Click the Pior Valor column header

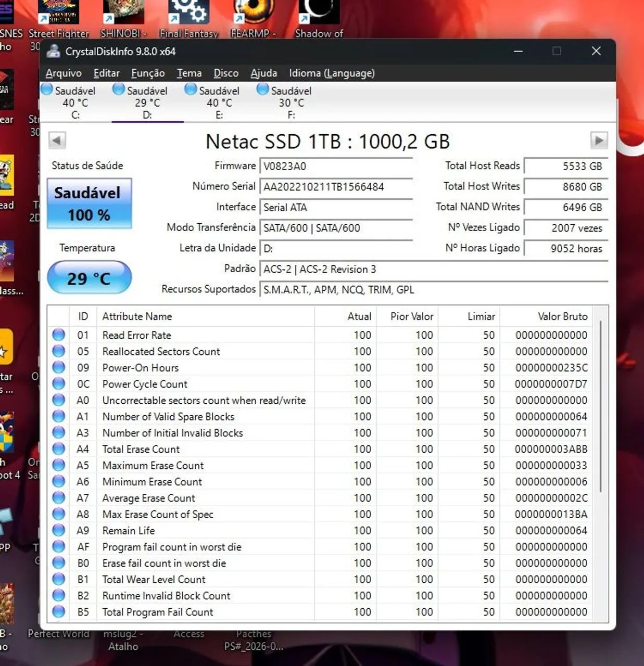click(x=407, y=316)
